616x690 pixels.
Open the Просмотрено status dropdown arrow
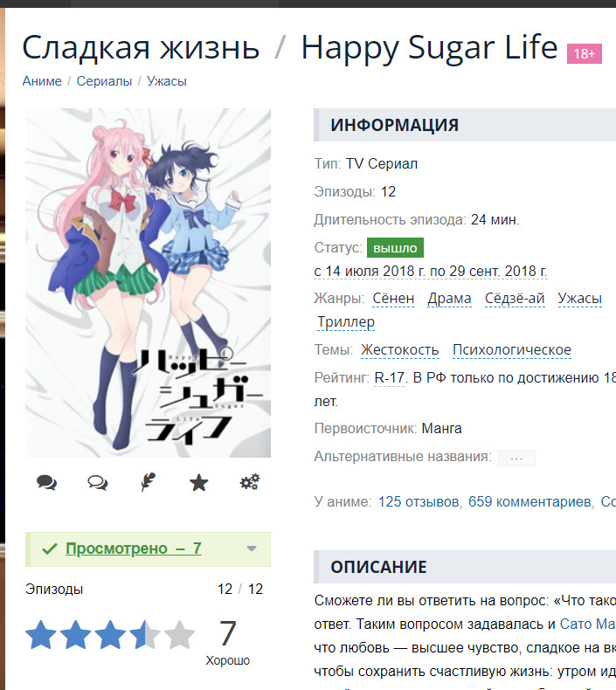click(x=252, y=549)
